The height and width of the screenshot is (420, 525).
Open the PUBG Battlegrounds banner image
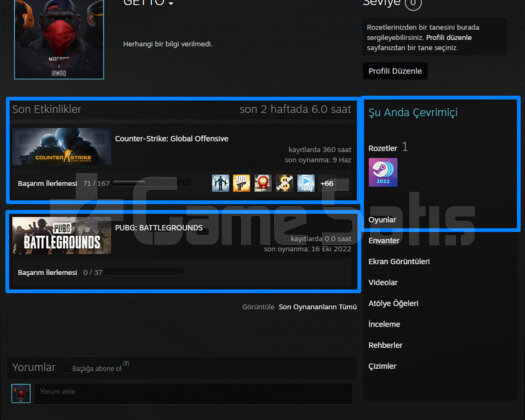point(62,235)
